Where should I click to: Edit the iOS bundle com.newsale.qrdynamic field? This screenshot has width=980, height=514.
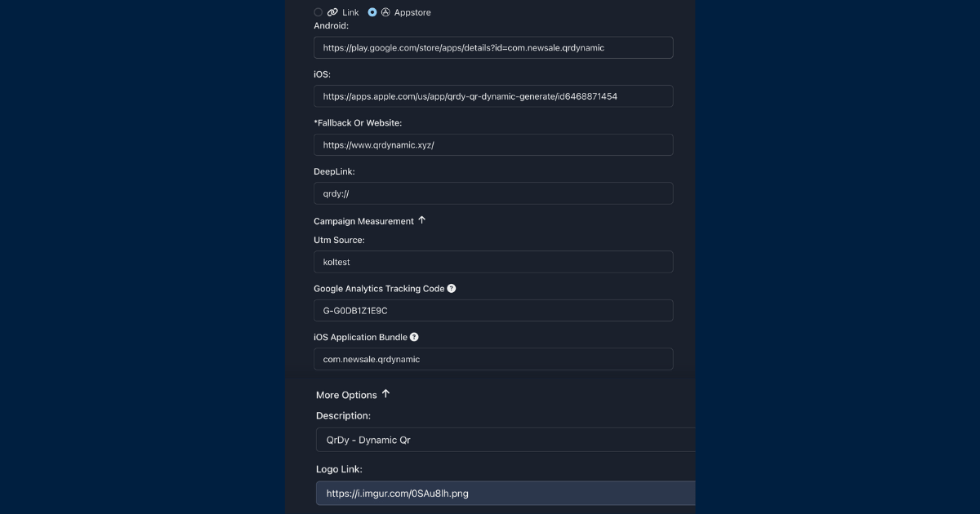coord(493,359)
